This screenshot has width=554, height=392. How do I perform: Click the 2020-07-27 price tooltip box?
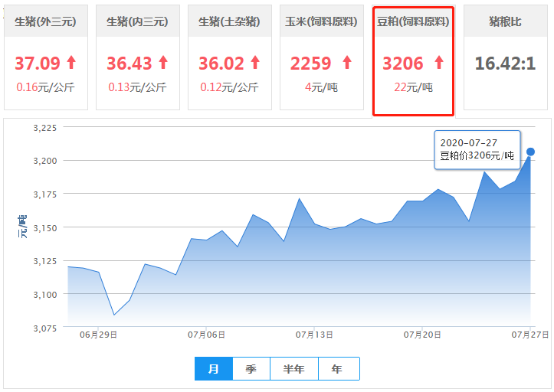(x=477, y=149)
